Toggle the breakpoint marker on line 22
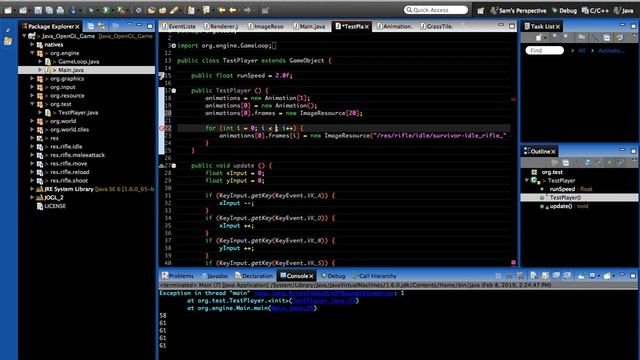 pyautogui.click(x=162, y=128)
